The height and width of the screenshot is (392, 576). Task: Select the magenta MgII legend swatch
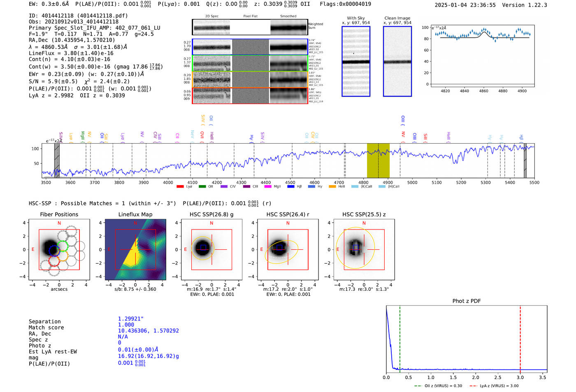click(268, 187)
